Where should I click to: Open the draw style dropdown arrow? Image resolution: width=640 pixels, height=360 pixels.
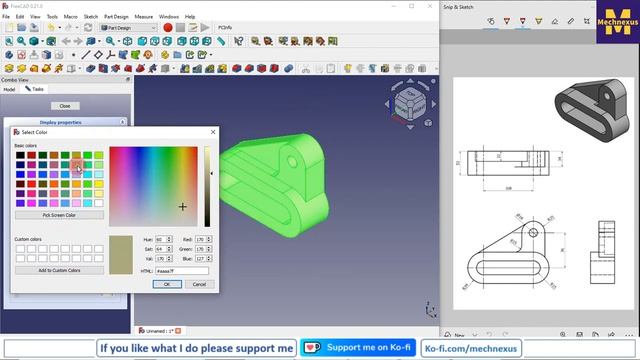click(42, 41)
